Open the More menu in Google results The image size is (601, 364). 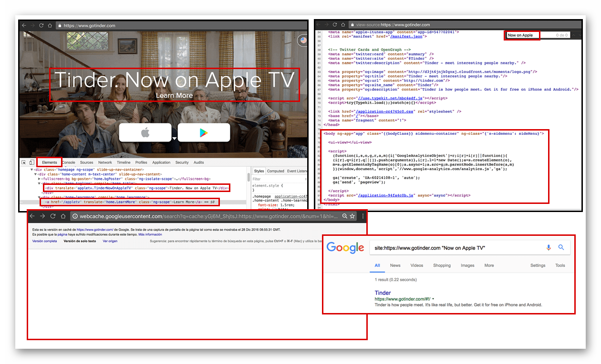tap(489, 265)
